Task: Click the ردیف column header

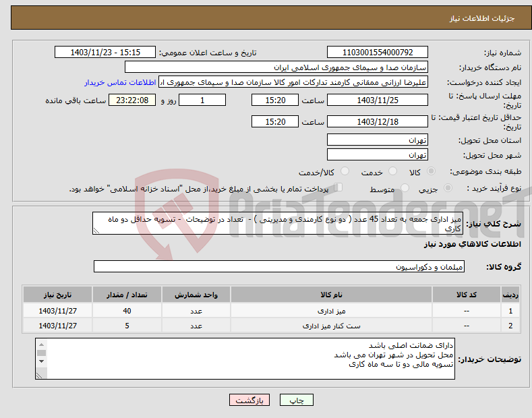Action: 510,295
